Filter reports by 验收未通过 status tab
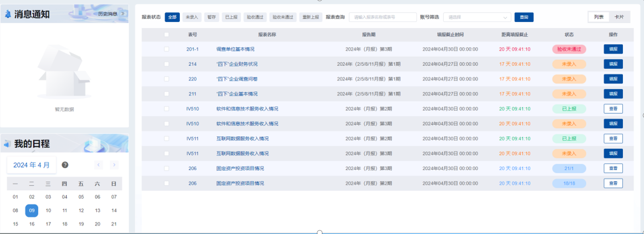This screenshot has height=234, width=644. (283, 17)
